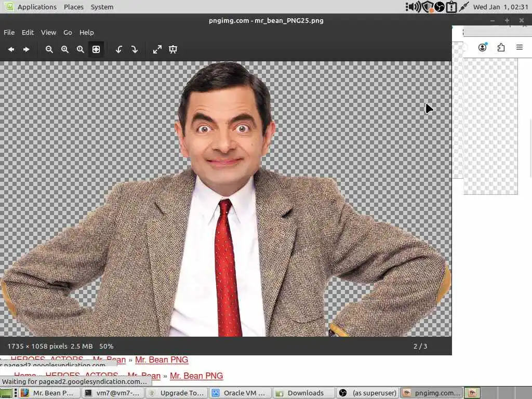Click the Mr. Bean image in viewer
Image resolution: width=532 pixels, height=399 pixels.
tap(225, 199)
